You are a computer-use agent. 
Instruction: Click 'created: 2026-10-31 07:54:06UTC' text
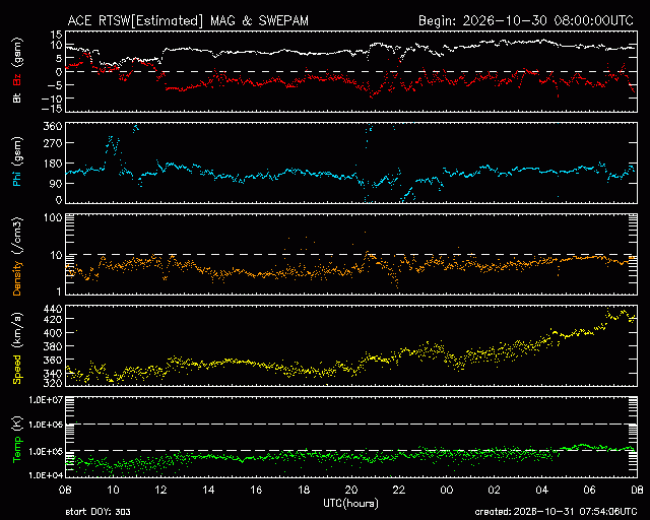(x=555, y=512)
